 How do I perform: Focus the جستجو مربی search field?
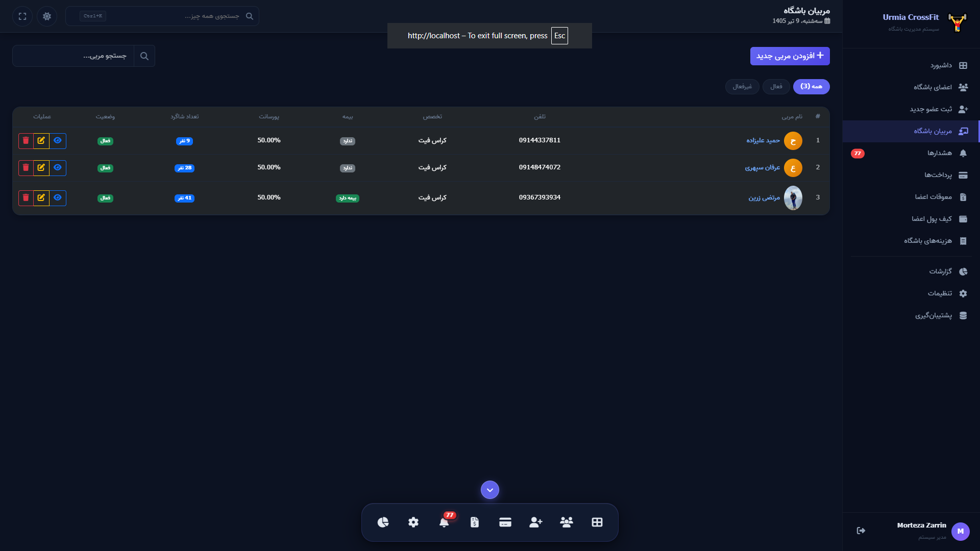click(73, 56)
